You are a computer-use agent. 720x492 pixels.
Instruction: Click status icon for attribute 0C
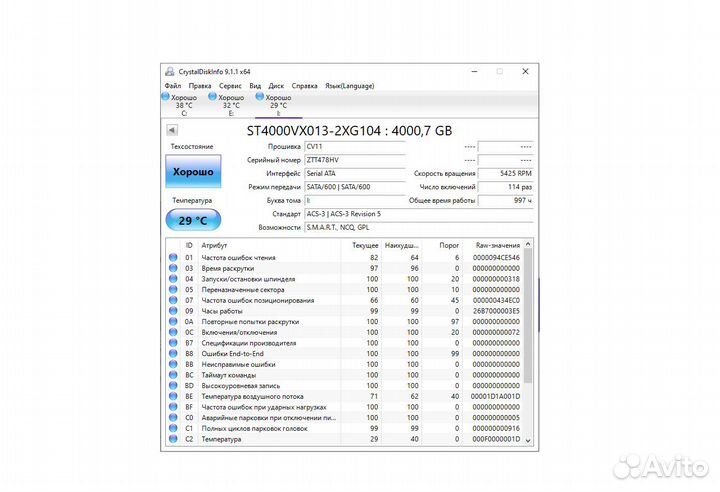click(173, 332)
